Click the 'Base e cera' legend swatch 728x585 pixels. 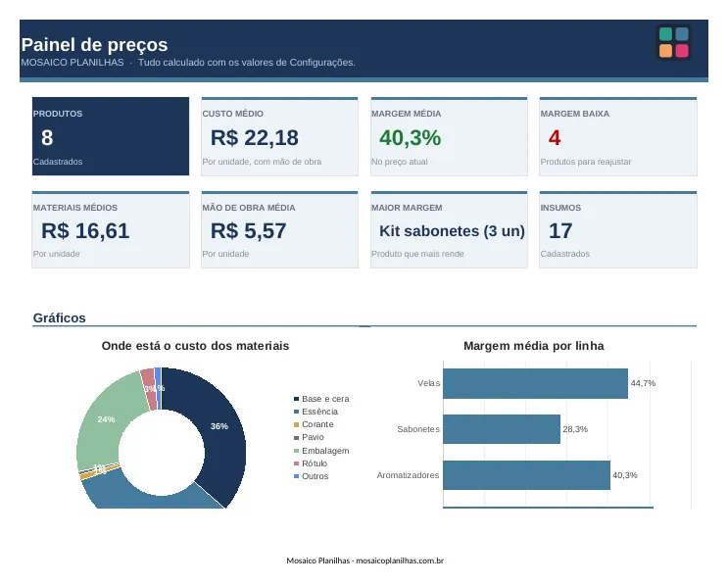(296, 399)
